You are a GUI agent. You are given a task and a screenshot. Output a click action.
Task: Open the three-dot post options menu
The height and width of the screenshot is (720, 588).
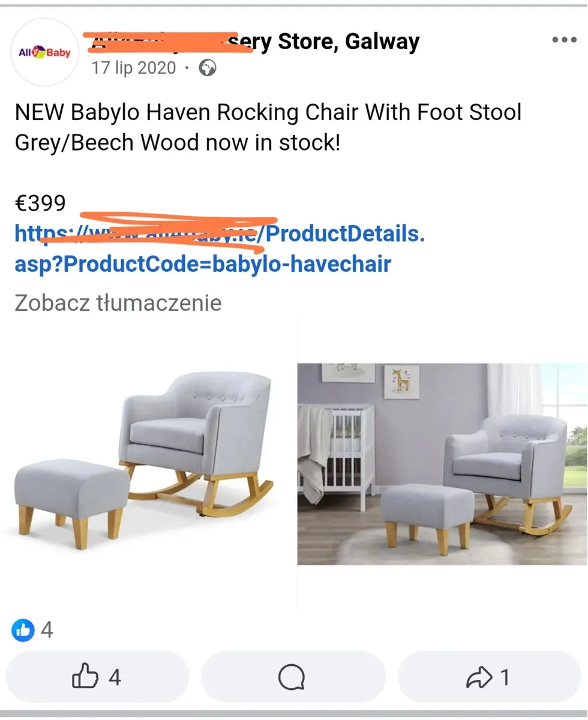(x=564, y=40)
